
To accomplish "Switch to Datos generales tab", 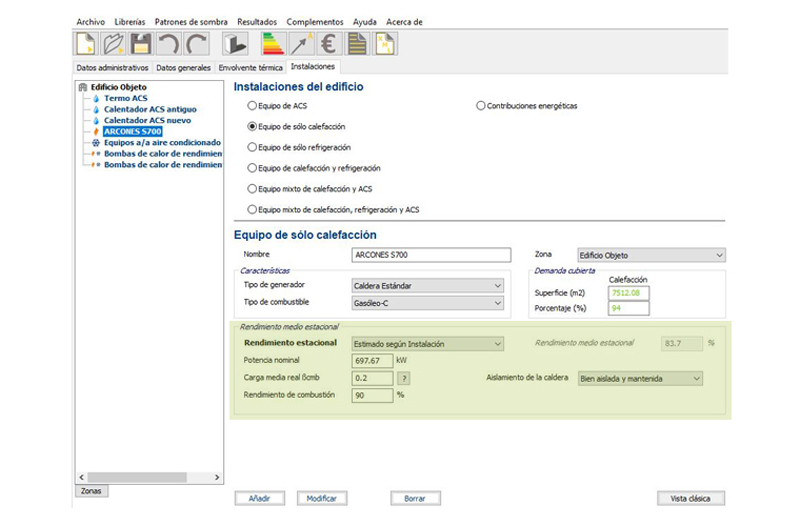I will pos(183,68).
